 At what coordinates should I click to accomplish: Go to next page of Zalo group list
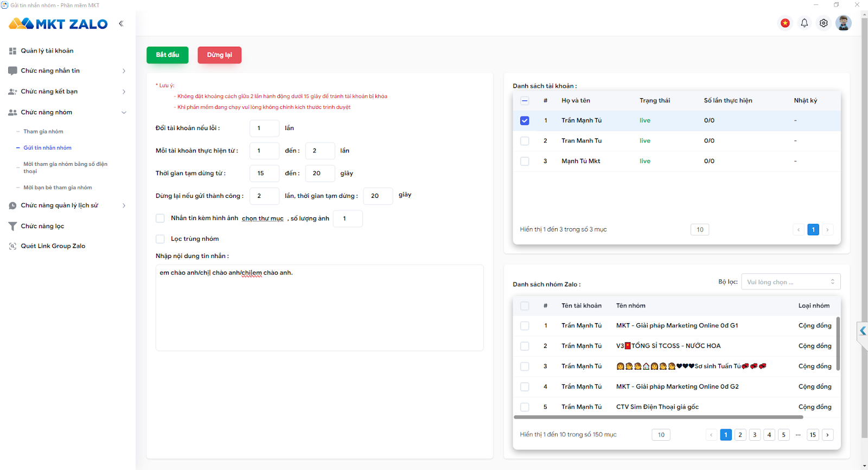point(827,435)
